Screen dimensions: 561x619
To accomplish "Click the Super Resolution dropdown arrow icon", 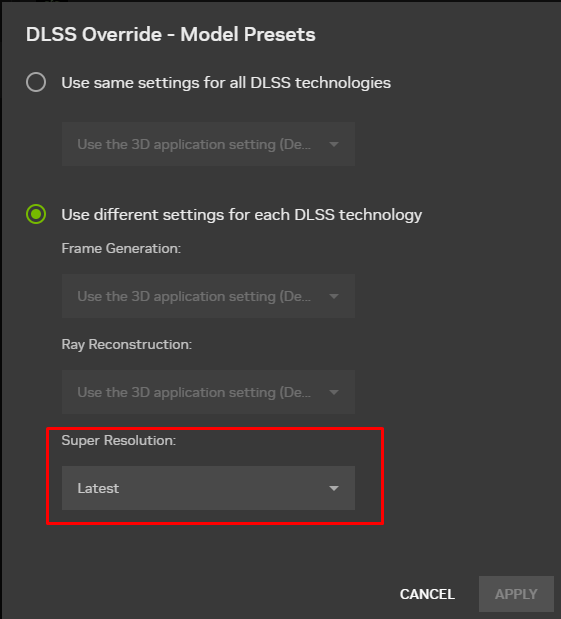I will pyautogui.click(x=334, y=488).
